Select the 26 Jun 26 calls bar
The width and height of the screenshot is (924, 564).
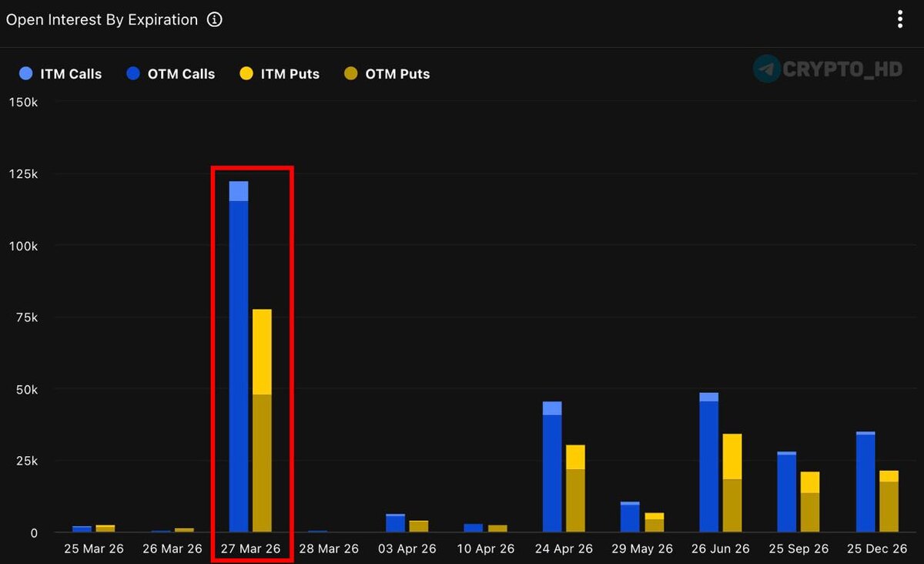(x=708, y=462)
